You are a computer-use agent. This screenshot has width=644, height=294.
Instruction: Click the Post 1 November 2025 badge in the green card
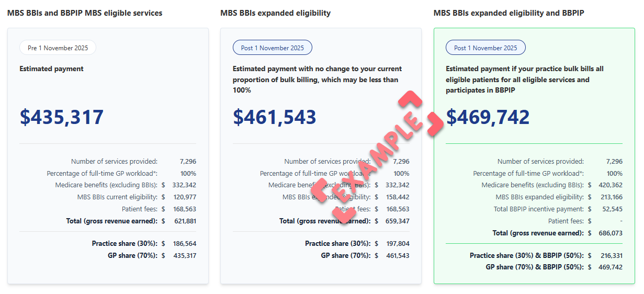click(485, 48)
